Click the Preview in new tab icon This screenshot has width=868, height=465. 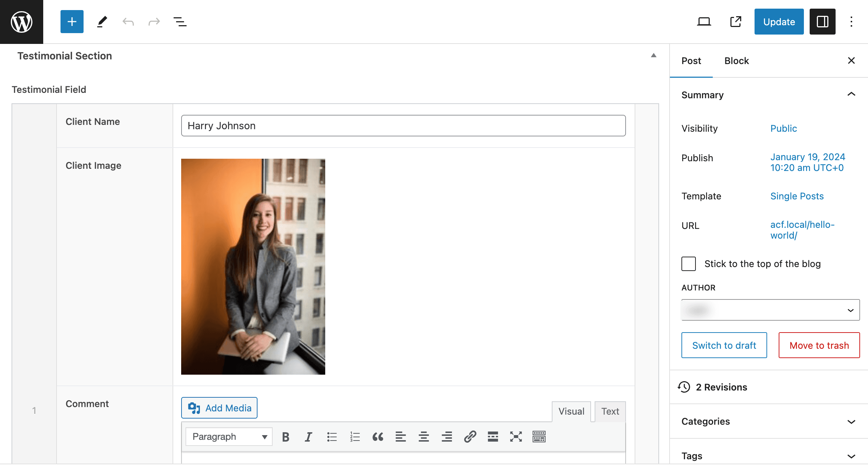pos(735,22)
